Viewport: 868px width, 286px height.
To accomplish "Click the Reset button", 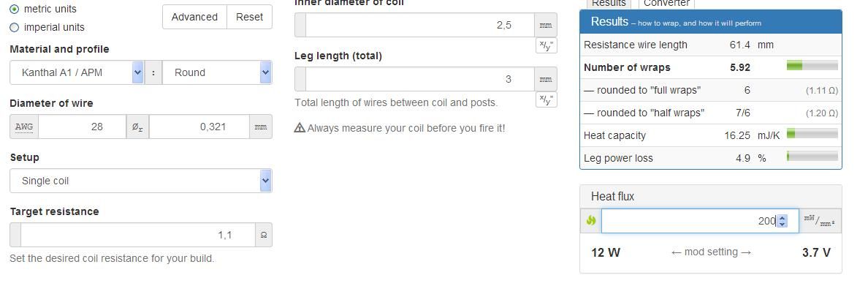I will pos(249,17).
